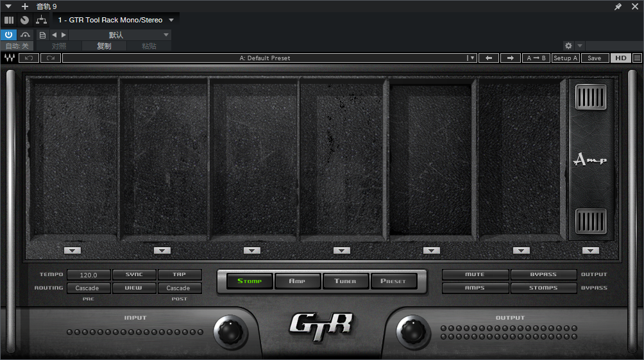The image size is (644, 360).
Task: Open sixth stomp slot dropdown arrow
Action: point(521,250)
